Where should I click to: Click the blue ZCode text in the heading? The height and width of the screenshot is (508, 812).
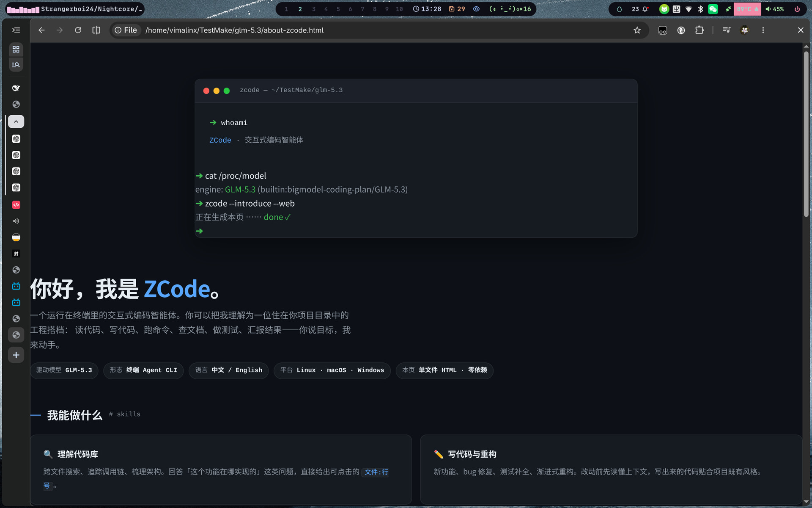pos(177,289)
